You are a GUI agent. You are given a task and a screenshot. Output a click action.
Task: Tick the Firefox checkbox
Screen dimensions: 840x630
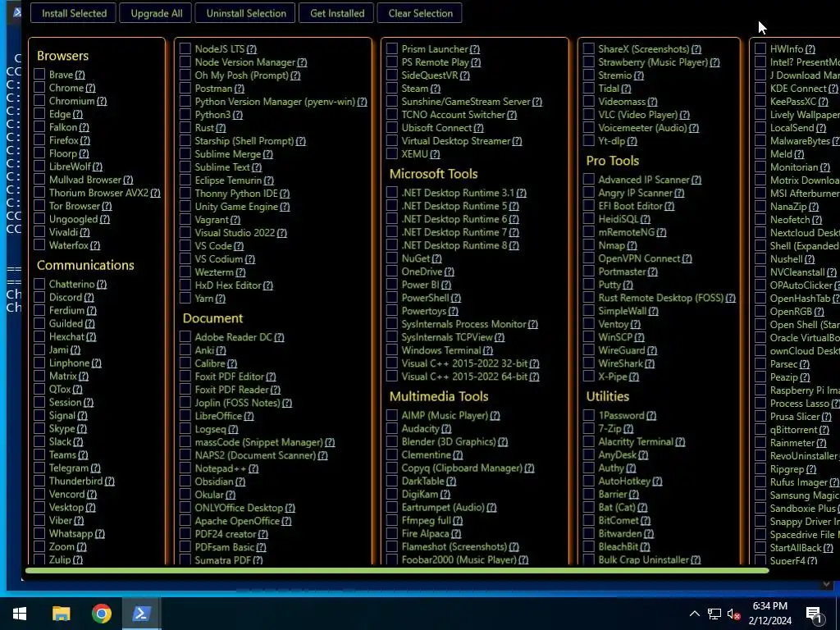pos(39,140)
